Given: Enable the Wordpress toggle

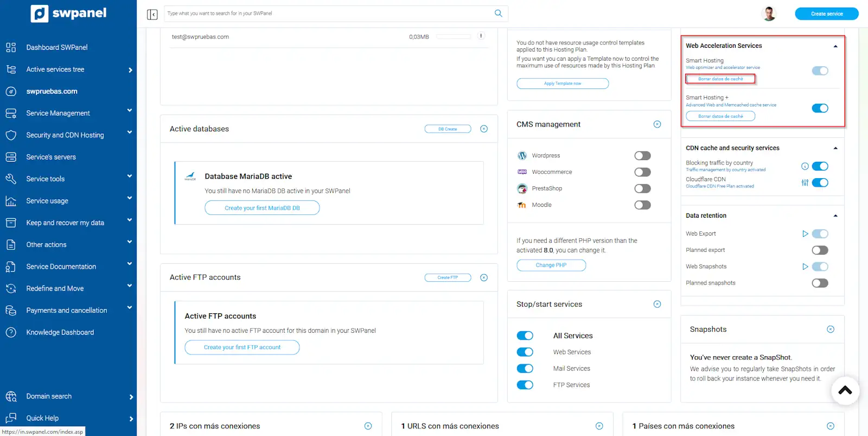Looking at the screenshot, I should (x=642, y=156).
